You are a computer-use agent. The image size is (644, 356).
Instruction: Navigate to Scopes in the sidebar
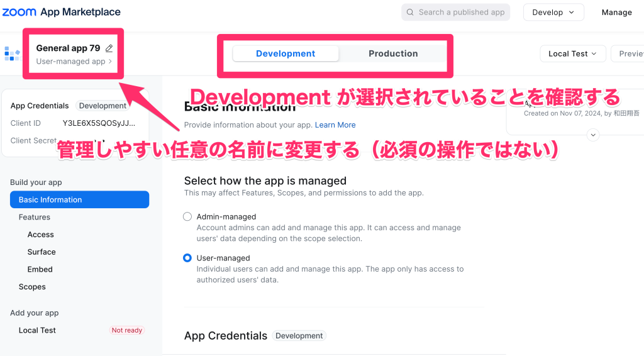click(x=32, y=287)
